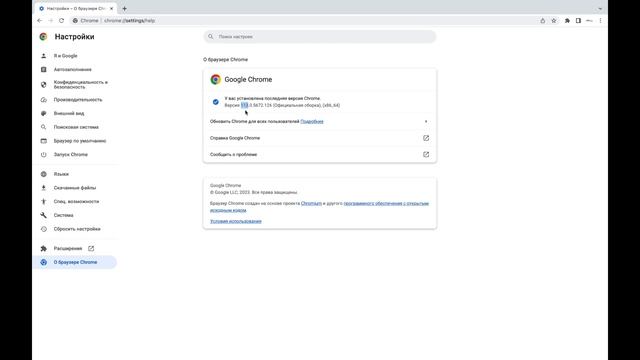Click the Chrome logo next to Настройки
The height and width of the screenshot is (360, 640).
coord(43,36)
